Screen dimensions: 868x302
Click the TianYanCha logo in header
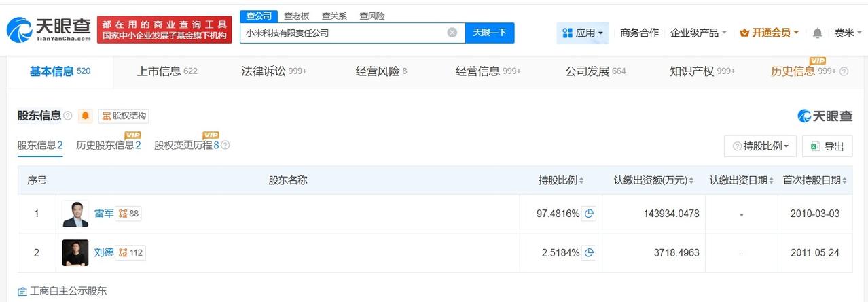coord(49,30)
